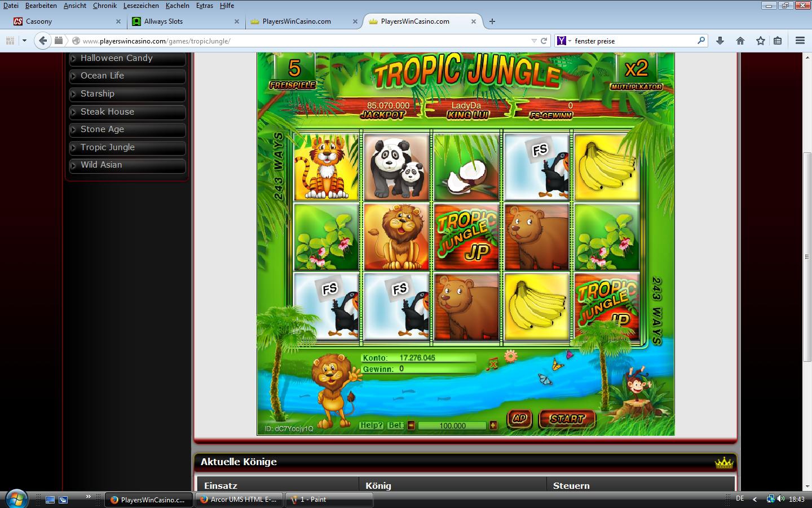812x508 pixels.
Task: Open the tab groups grid icon
Action: point(10,41)
